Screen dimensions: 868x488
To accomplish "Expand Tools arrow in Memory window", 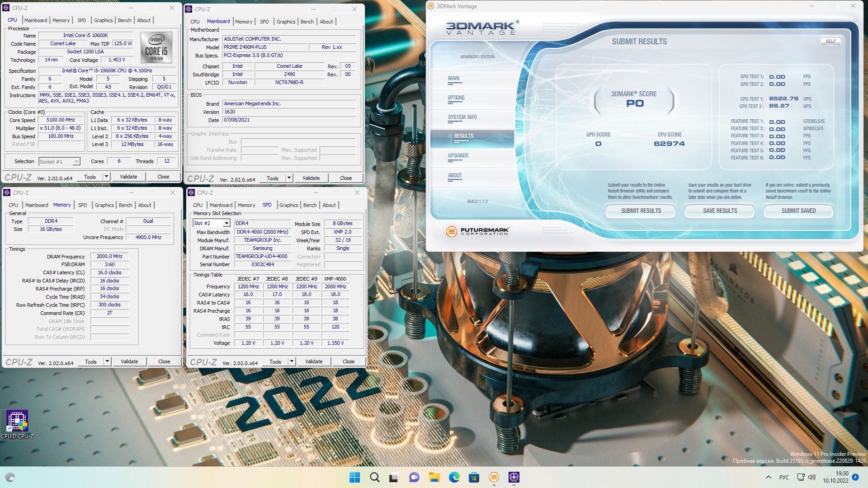I will coord(108,361).
